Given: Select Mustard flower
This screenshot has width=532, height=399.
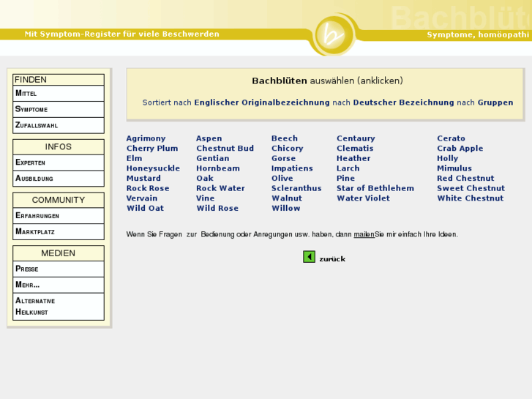Looking at the screenshot, I should [143, 179].
